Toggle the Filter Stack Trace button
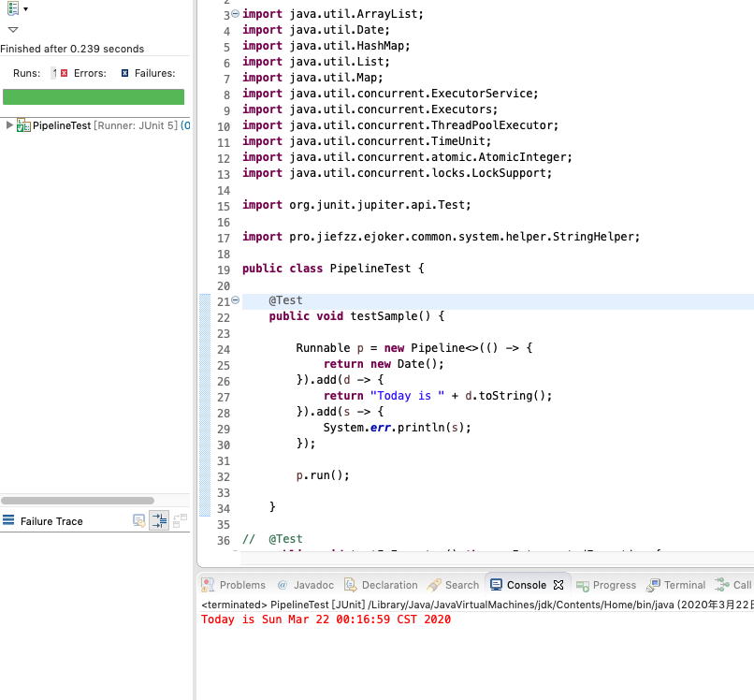This screenshot has height=700, width=754. pos(159,521)
